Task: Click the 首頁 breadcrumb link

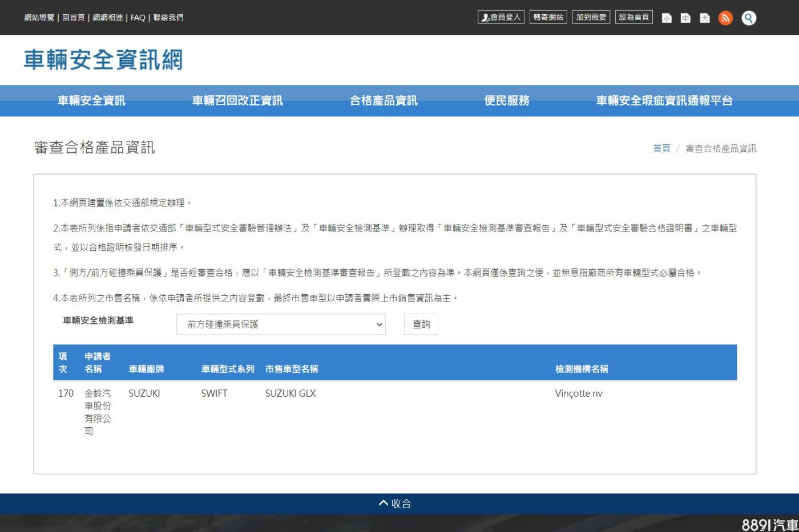Action: click(661, 148)
